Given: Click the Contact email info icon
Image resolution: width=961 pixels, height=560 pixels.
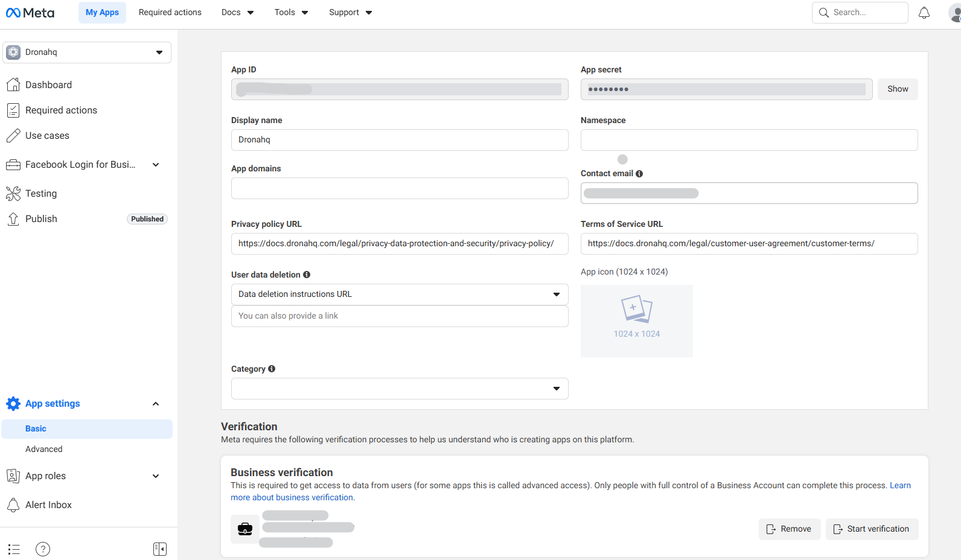Looking at the screenshot, I should (639, 174).
